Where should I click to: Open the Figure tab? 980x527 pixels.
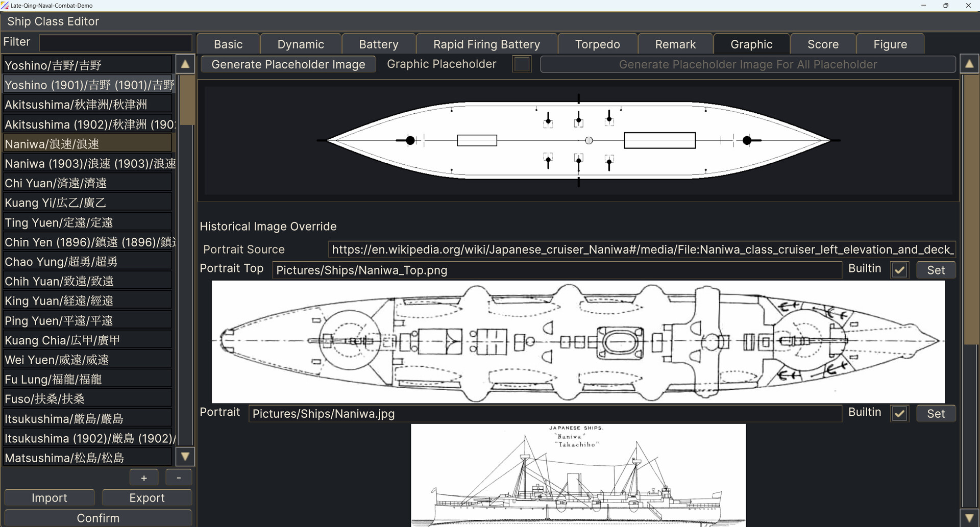[x=890, y=44]
